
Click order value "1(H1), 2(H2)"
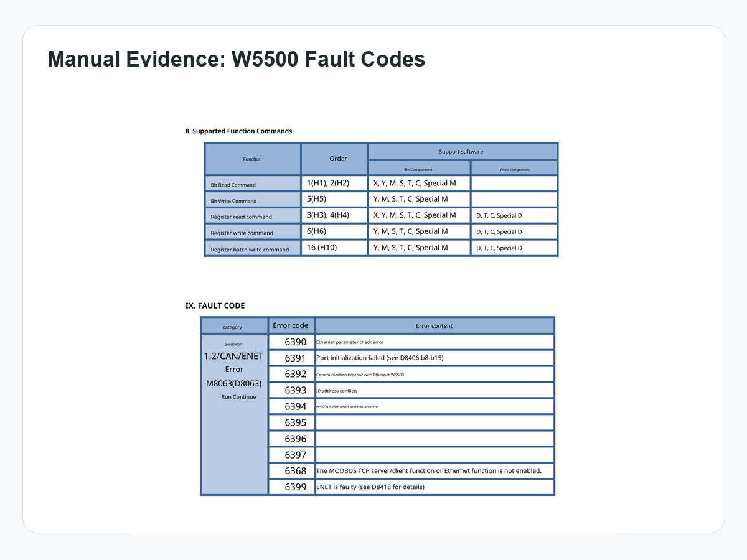tap(328, 183)
